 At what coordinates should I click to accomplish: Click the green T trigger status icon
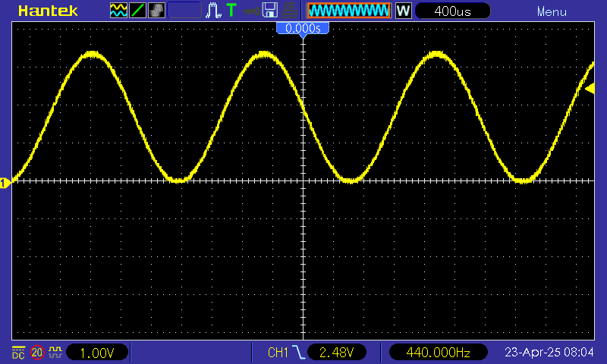coord(231,11)
